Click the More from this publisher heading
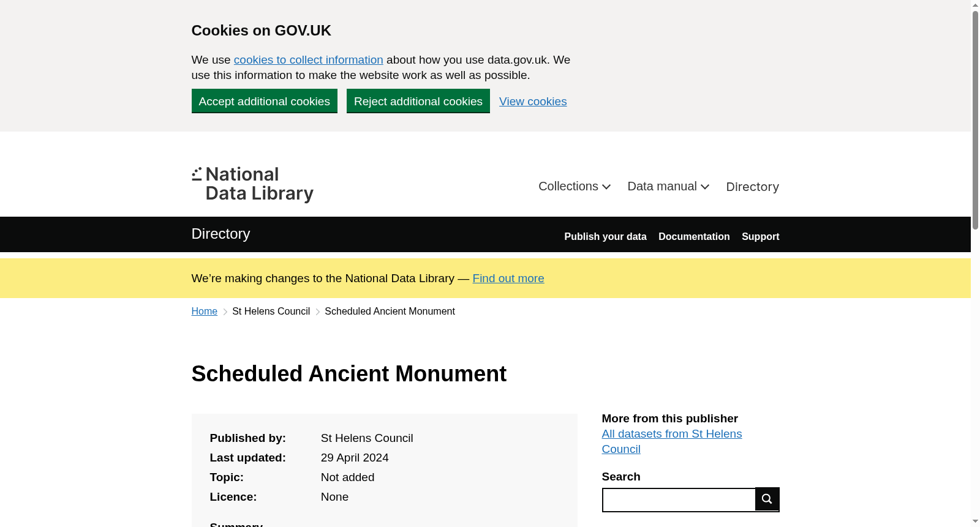This screenshot has width=980, height=527. pos(670,419)
